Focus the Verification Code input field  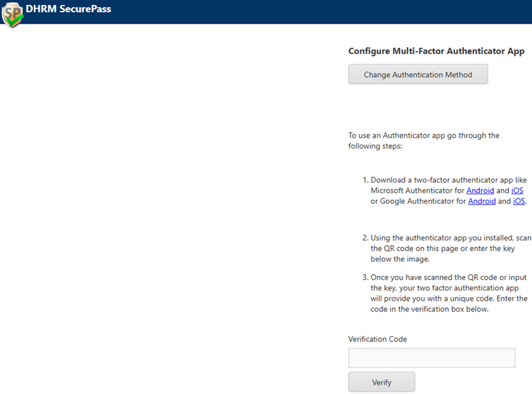tap(431, 358)
